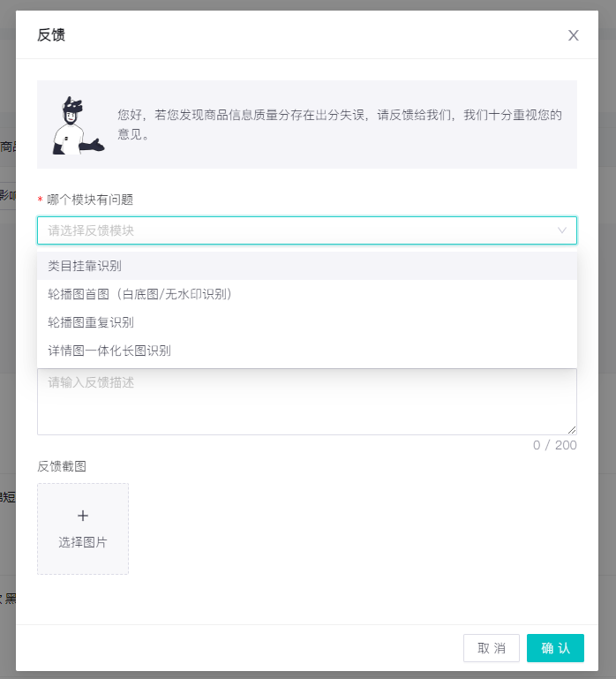Click the red required asterisk
Screen dimensions: 616x679
[40, 200]
